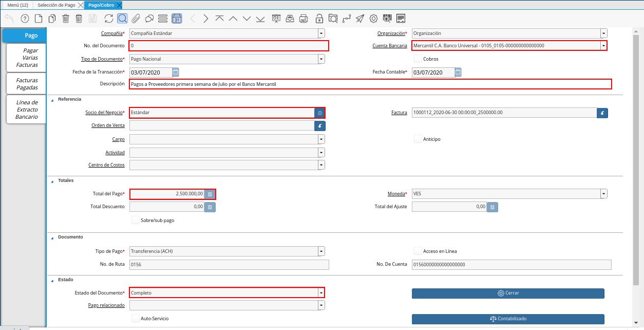Click the Print icon in toolbar
This screenshot has width=644, height=330.
pos(304,19)
